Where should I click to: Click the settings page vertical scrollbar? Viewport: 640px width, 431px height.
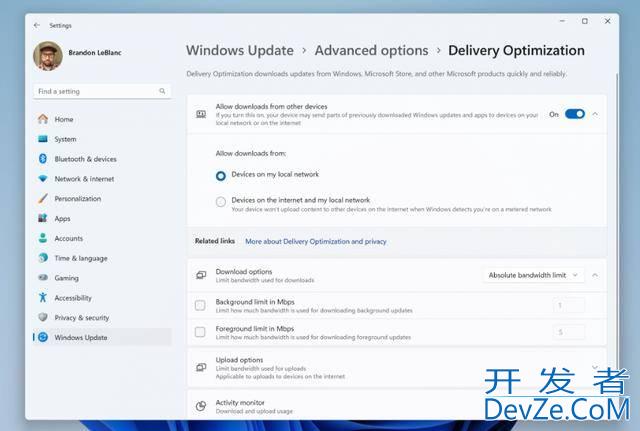coord(616,220)
